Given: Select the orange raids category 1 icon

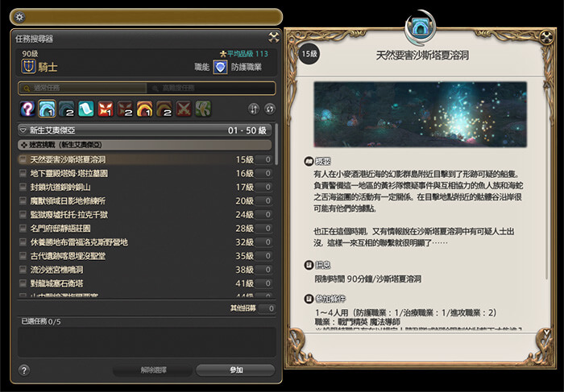Looking at the screenshot, I should (144, 109).
